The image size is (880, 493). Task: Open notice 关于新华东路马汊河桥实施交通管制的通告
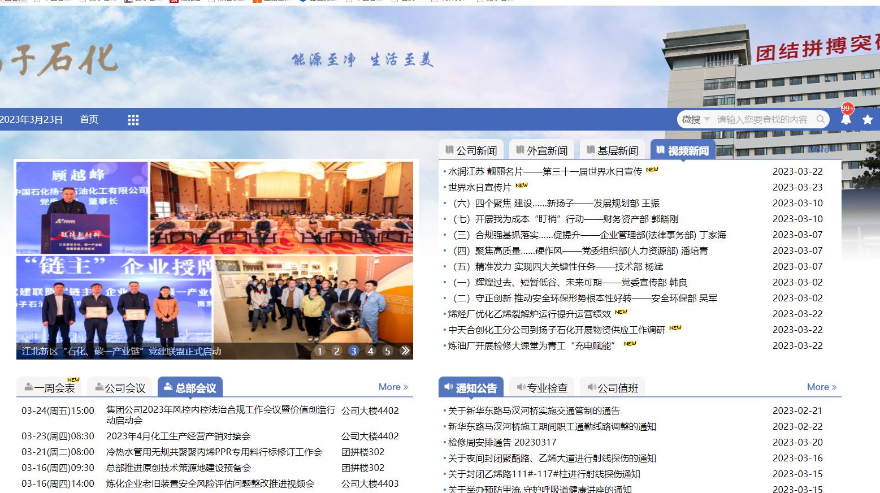tap(534, 410)
